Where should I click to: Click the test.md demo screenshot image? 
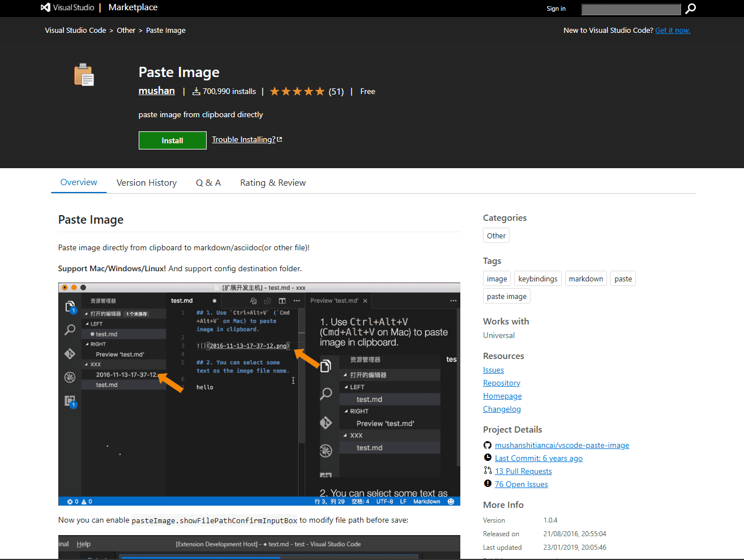pos(259,394)
